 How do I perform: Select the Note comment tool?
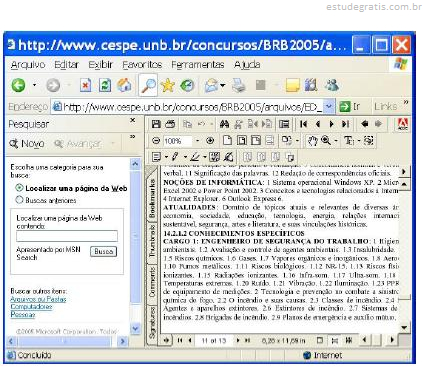pyautogui.click(x=156, y=157)
